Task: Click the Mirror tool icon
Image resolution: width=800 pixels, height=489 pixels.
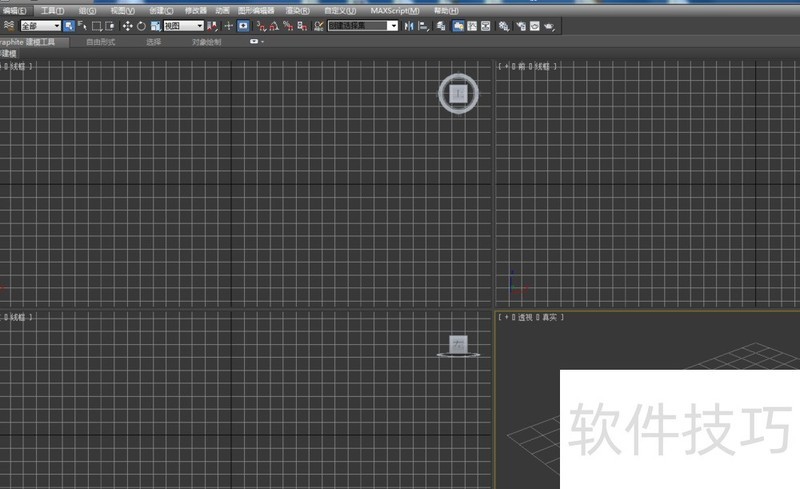Action: (x=408, y=25)
